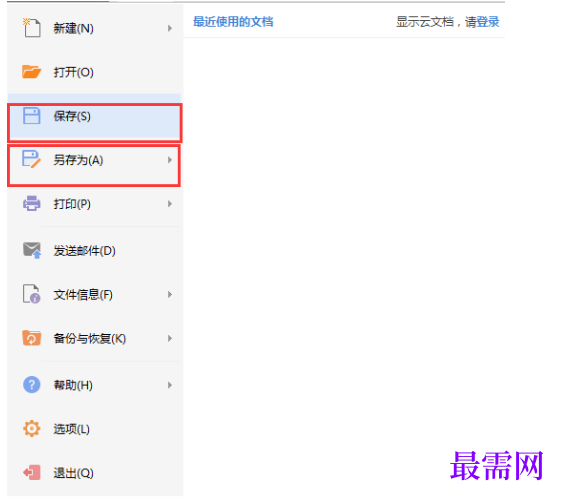Click the orange open-folder icon
The image size is (562, 497).
click(32, 72)
